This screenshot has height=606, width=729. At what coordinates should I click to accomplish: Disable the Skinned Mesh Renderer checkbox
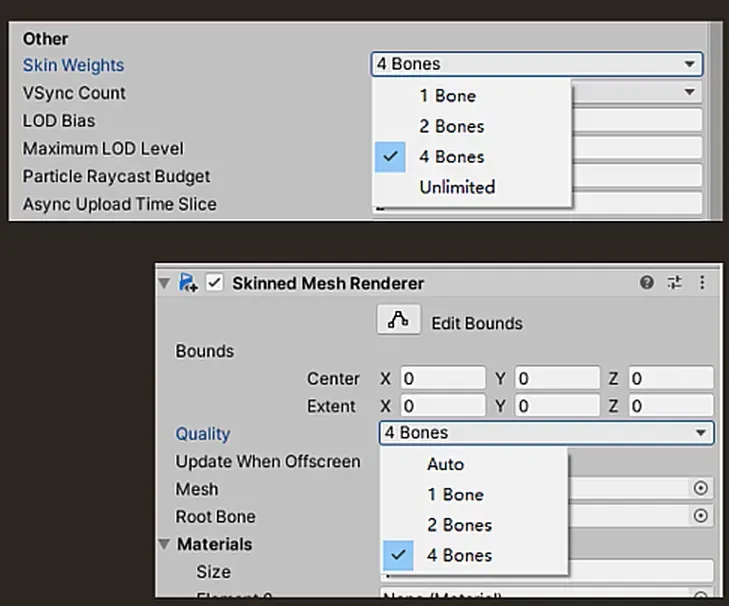(214, 283)
